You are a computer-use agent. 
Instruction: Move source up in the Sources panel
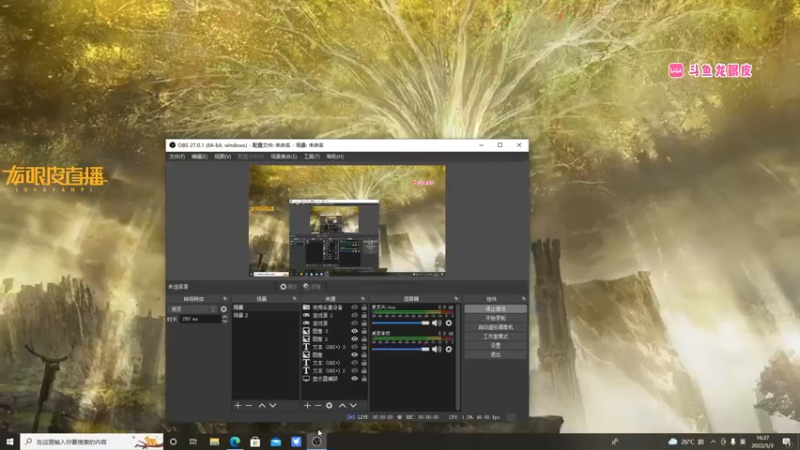(342, 406)
